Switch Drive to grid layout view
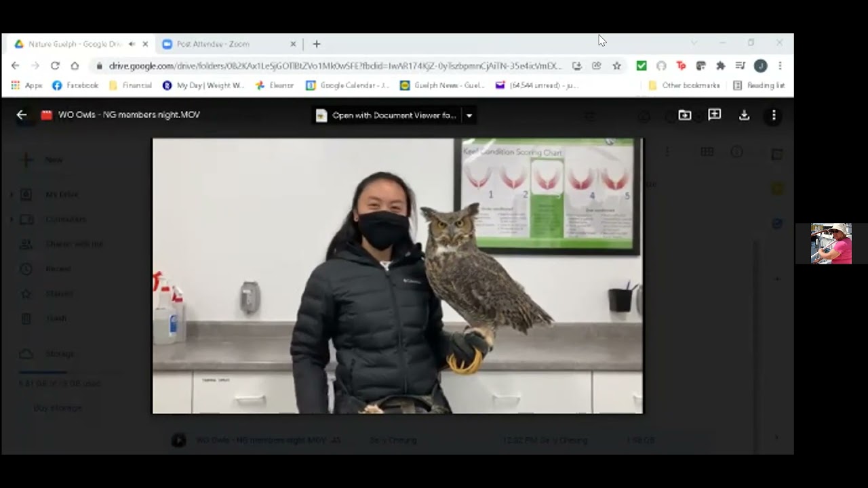Image resolution: width=868 pixels, height=488 pixels. point(707,152)
